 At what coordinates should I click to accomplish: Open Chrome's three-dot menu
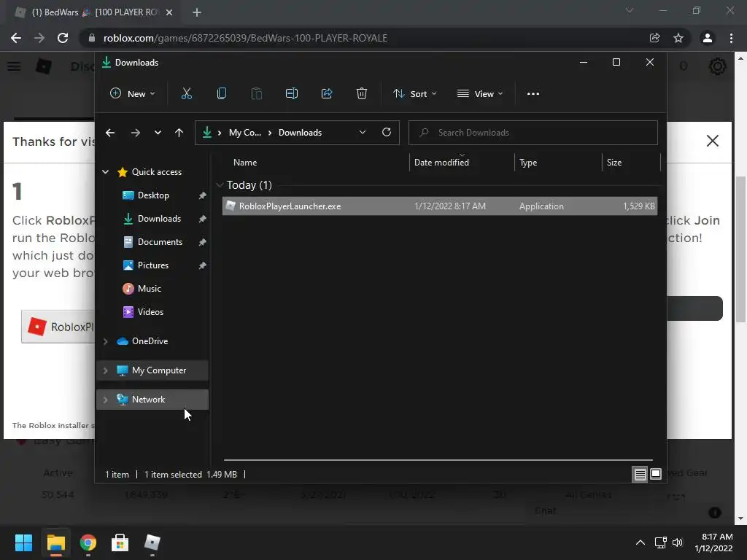[731, 38]
